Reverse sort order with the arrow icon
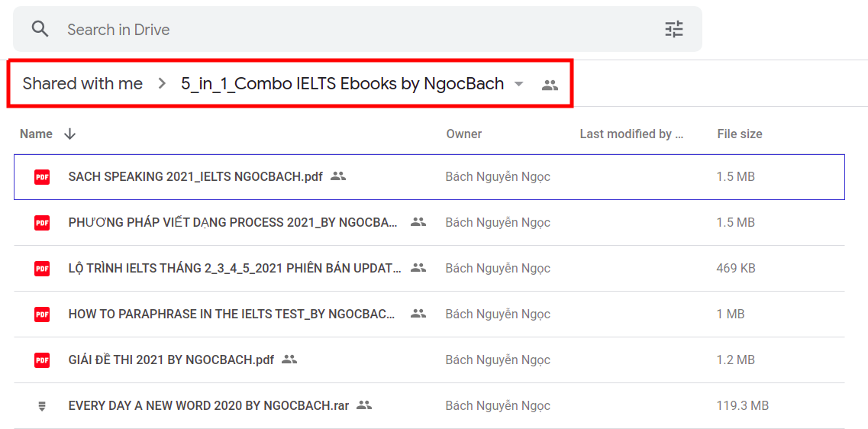 click(x=69, y=134)
